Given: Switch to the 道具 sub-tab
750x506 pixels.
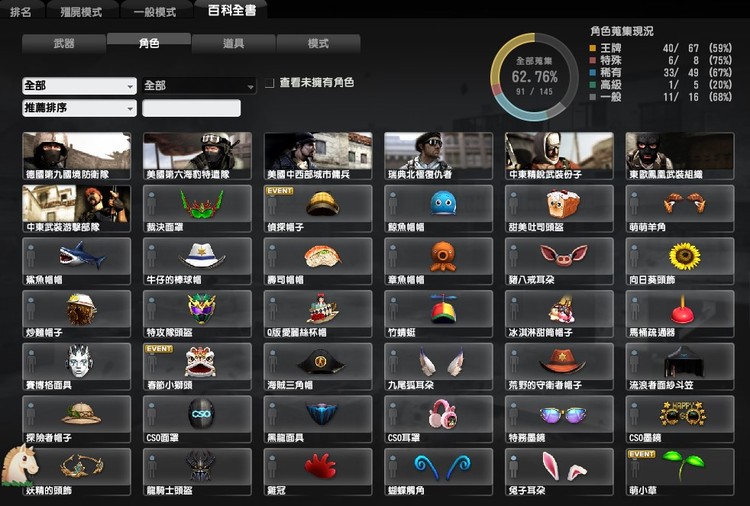Looking at the screenshot, I should click(233, 44).
